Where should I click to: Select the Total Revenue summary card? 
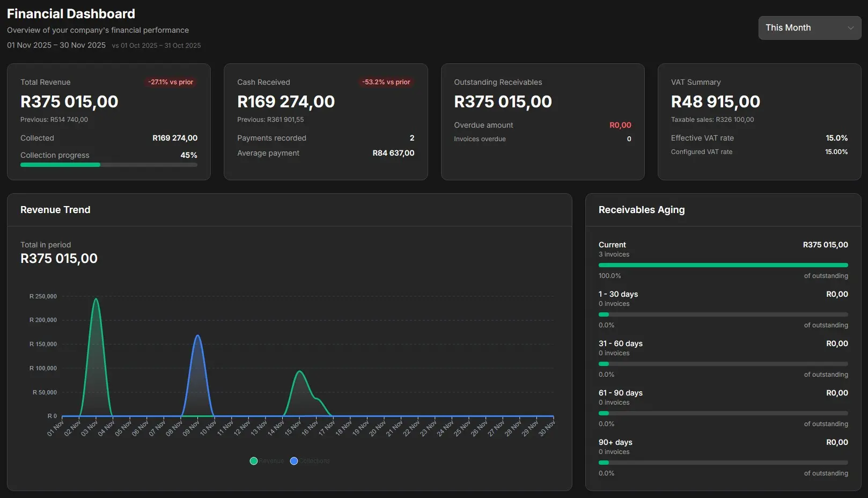109,121
